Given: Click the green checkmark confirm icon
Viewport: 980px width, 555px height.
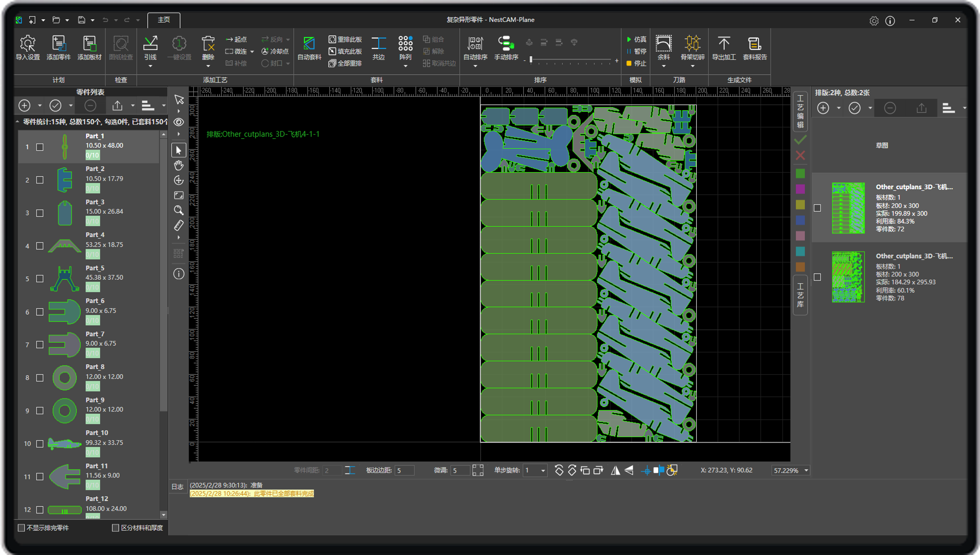Looking at the screenshot, I should click(x=800, y=140).
